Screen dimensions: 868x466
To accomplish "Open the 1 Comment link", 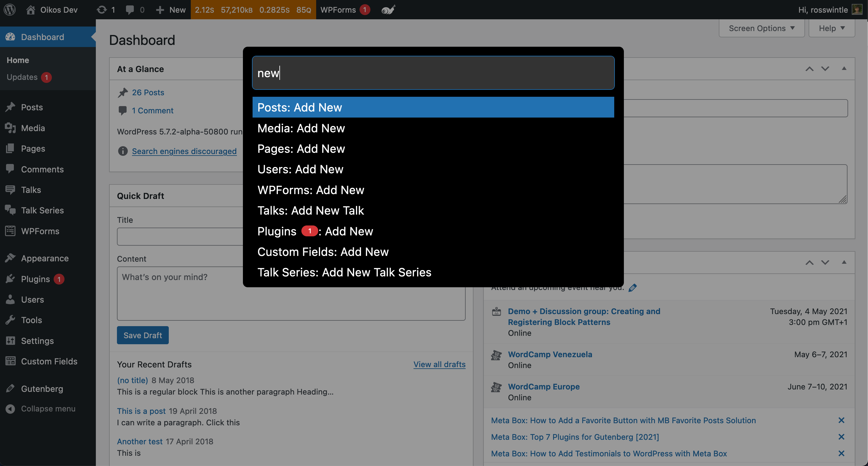I will tap(152, 111).
